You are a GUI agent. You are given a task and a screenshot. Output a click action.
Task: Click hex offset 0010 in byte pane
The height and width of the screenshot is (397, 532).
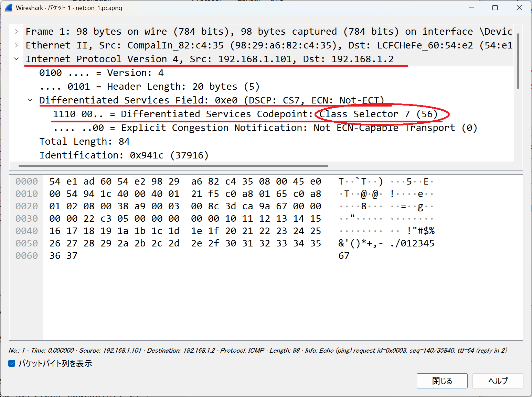point(26,194)
